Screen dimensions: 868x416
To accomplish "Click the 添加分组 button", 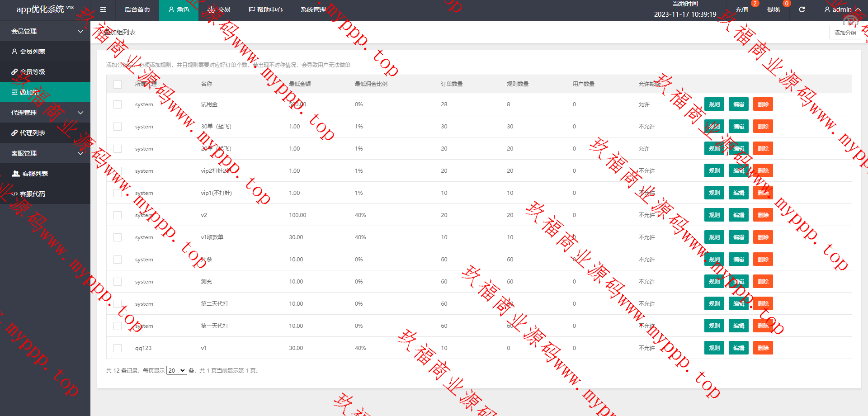I will click(x=845, y=33).
